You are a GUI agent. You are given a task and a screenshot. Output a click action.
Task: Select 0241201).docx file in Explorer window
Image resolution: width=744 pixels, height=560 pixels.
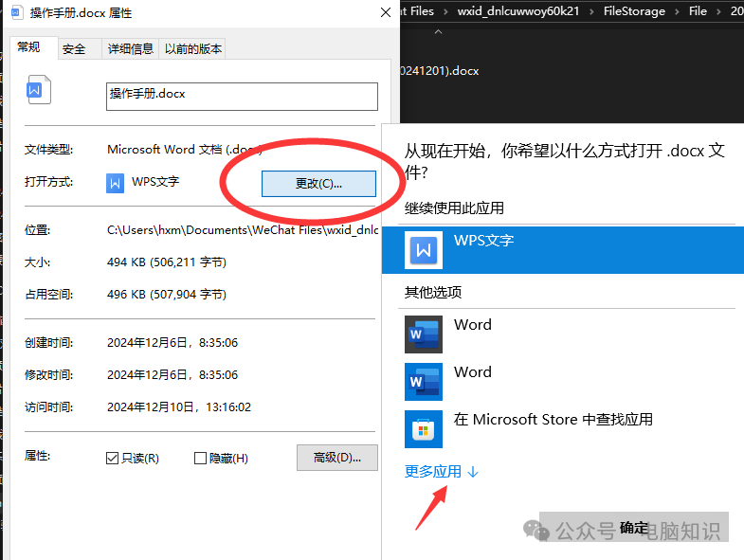tap(440, 71)
